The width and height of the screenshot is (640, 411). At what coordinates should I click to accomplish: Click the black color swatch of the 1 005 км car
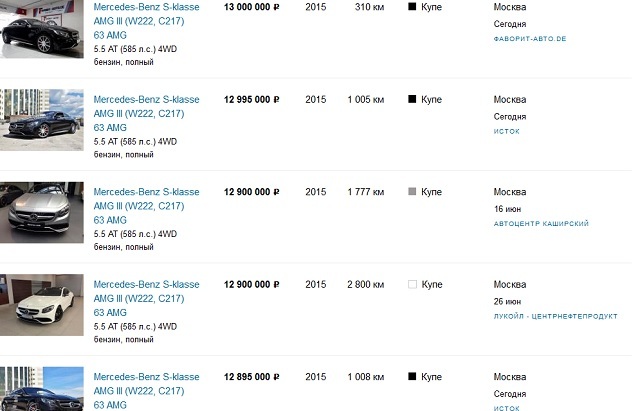tap(412, 99)
